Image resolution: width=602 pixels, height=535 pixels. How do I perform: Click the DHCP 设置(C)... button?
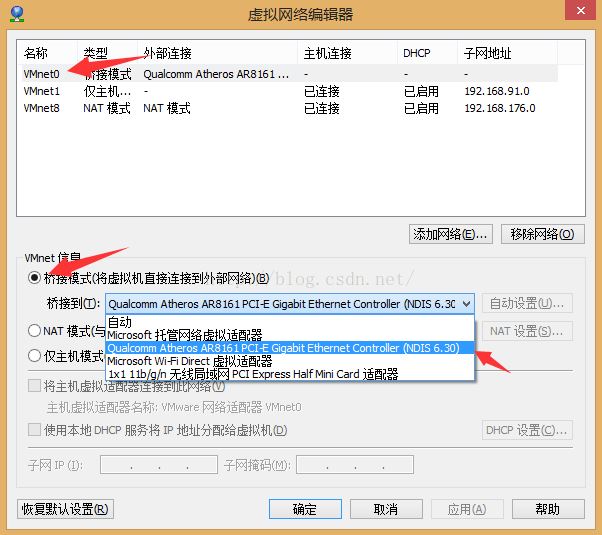(527, 430)
